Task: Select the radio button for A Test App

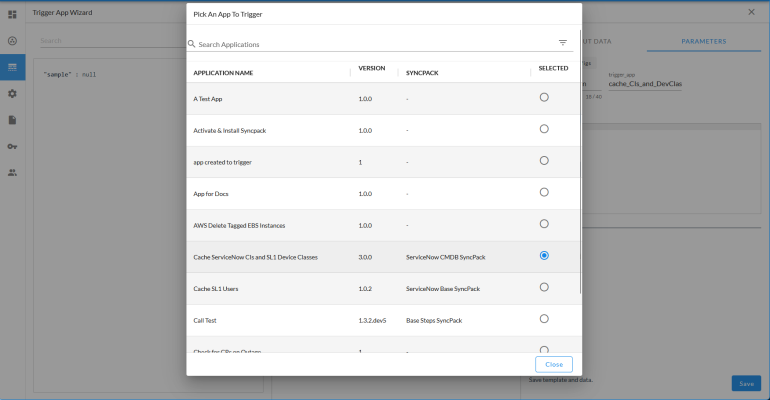Action: click(544, 97)
